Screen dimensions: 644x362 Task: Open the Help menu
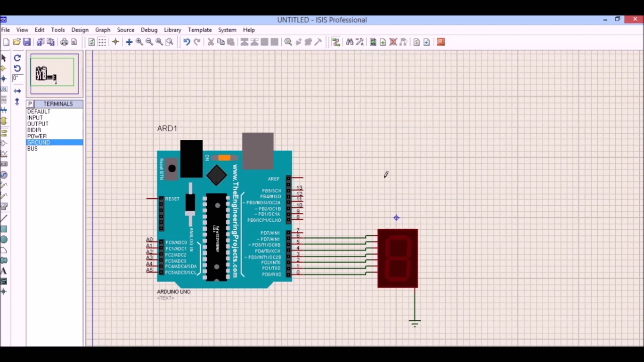tap(249, 30)
